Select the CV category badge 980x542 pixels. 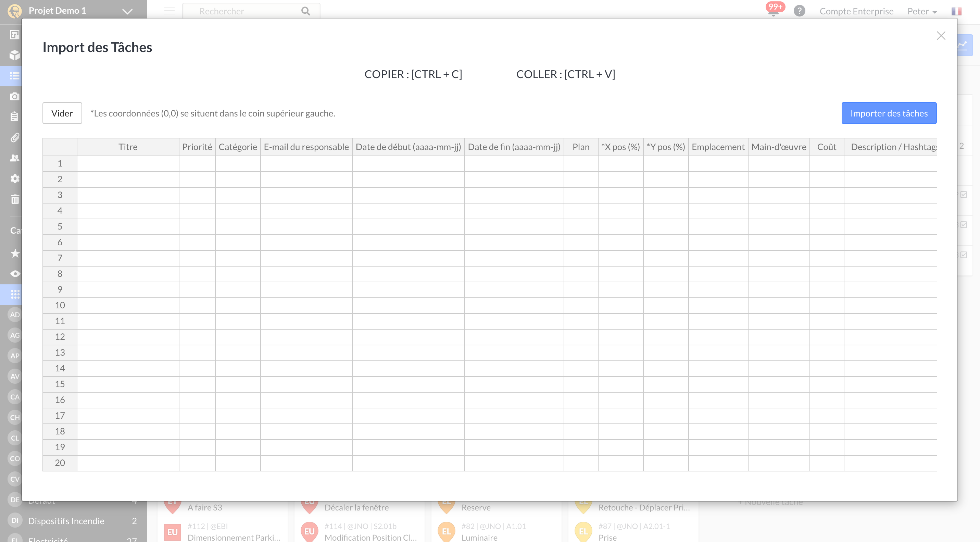pos(15,479)
